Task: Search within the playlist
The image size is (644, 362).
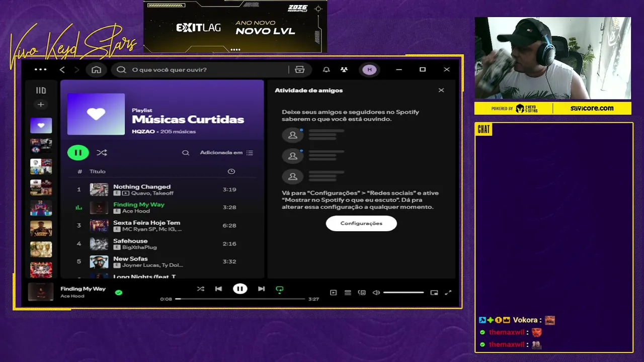Action: 186,152
